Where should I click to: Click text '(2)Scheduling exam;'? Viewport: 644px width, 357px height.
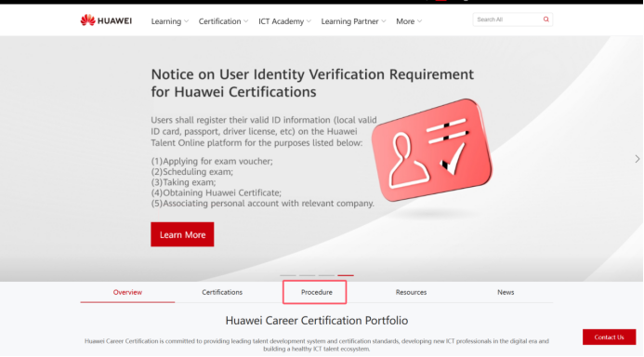[191, 172]
